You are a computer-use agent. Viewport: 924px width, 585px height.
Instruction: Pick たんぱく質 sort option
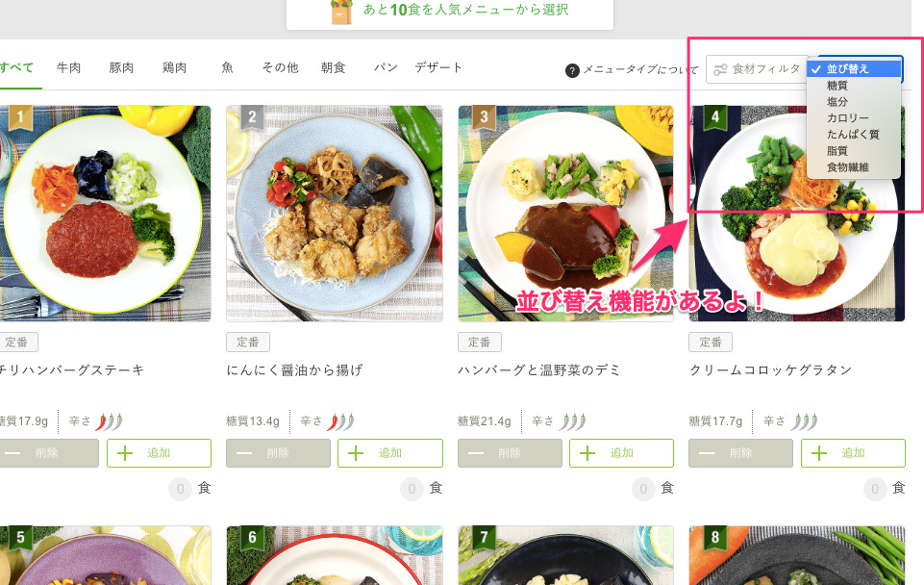tap(854, 135)
